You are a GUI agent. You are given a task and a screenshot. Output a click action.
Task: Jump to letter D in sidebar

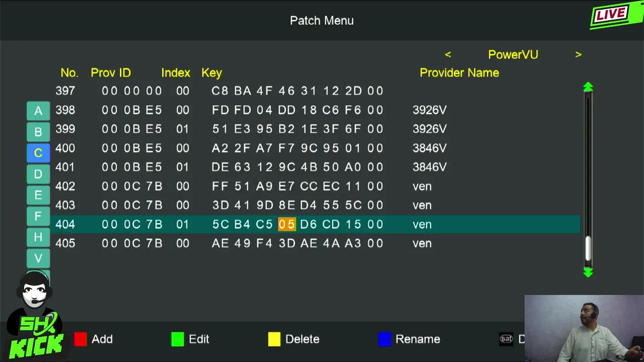38,174
